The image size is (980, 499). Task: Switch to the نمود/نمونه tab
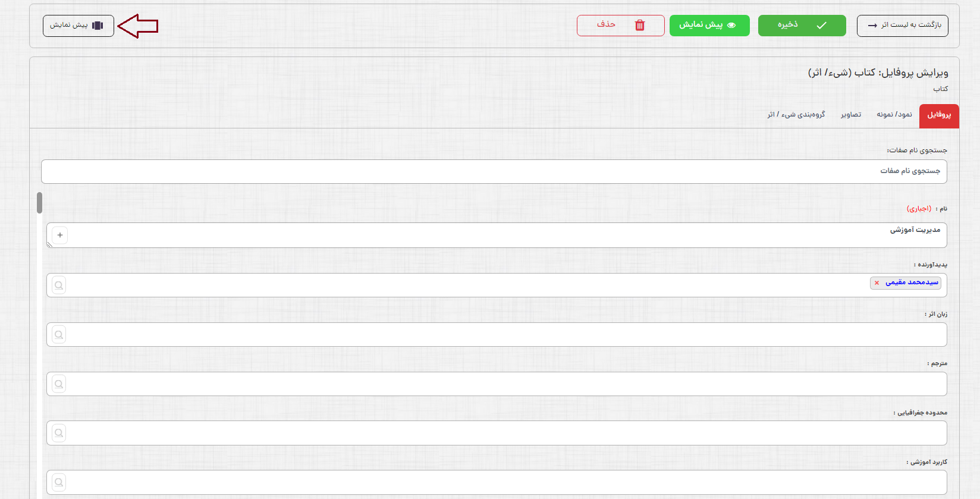click(x=894, y=115)
